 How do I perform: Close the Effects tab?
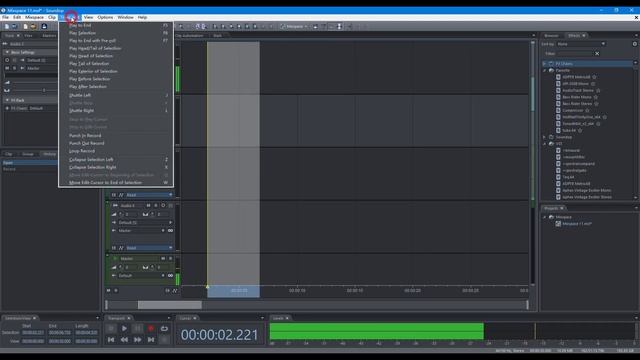(x=584, y=36)
